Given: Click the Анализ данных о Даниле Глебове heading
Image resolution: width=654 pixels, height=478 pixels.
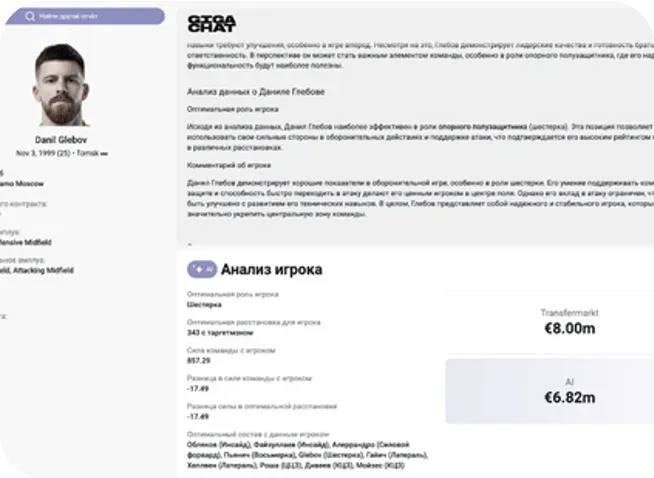Looking at the screenshot, I should point(256,92).
